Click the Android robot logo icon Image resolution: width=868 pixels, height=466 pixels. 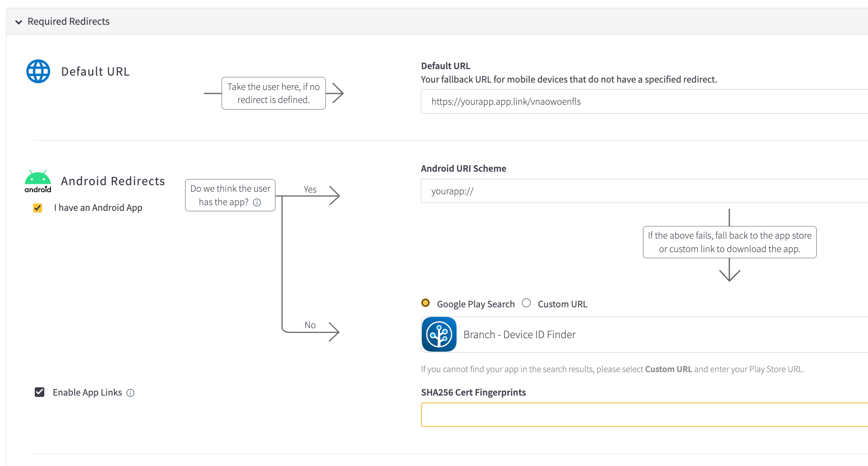click(38, 181)
